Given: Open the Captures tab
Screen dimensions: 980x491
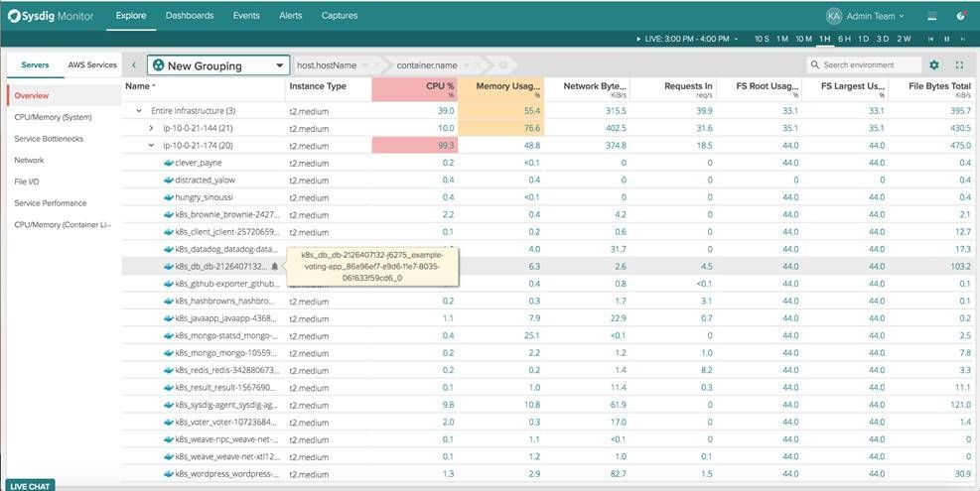Looking at the screenshot, I should click(340, 16).
